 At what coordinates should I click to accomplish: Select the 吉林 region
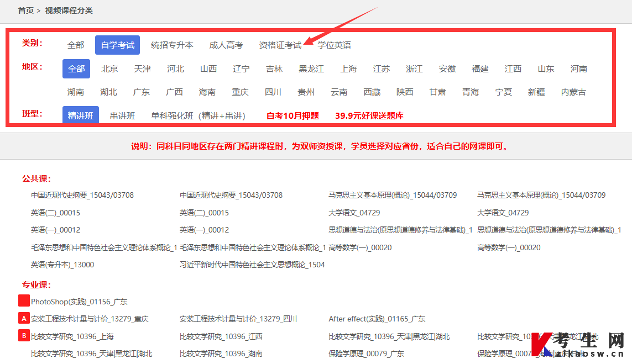click(274, 69)
